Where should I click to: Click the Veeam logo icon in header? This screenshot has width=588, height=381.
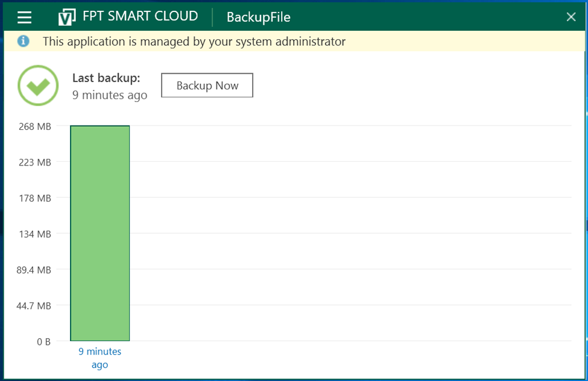(x=66, y=18)
